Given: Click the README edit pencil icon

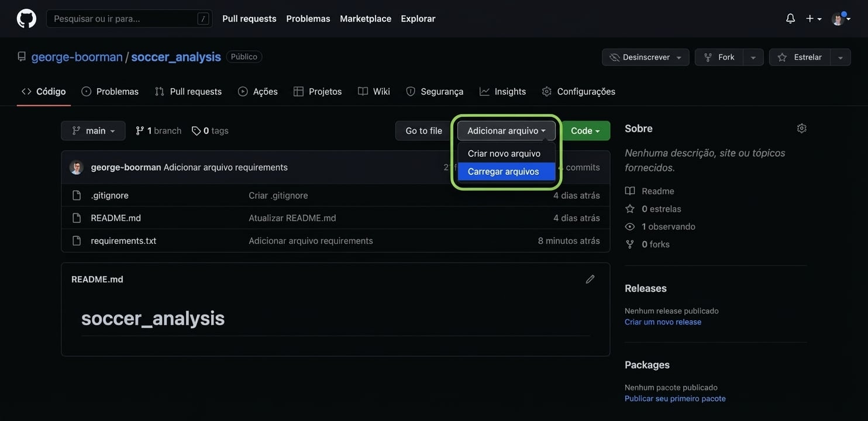Looking at the screenshot, I should (590, 279).
